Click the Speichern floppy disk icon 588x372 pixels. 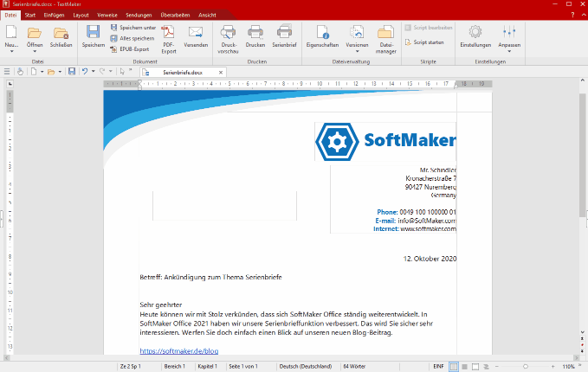93,32
